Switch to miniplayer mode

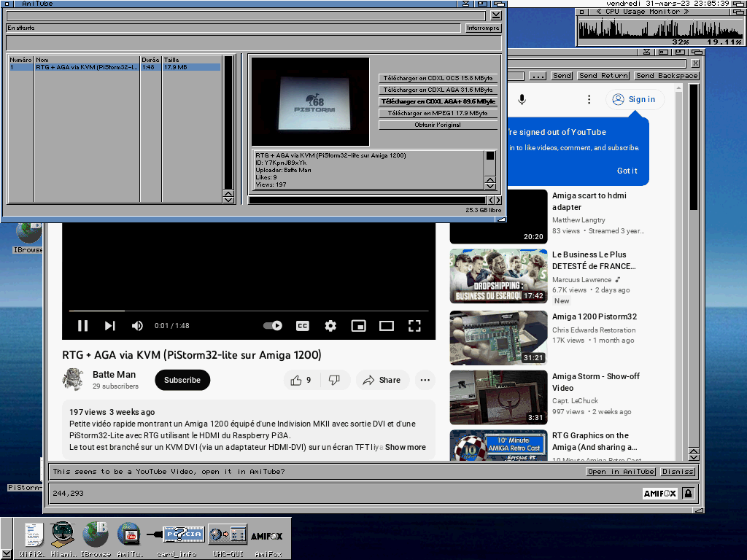358,326
